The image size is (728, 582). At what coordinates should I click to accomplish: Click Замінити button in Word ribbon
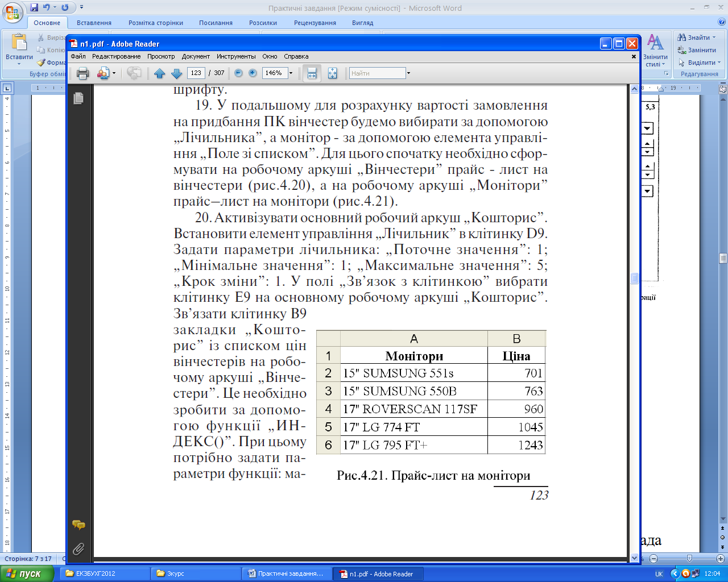(x=697, y=50)
